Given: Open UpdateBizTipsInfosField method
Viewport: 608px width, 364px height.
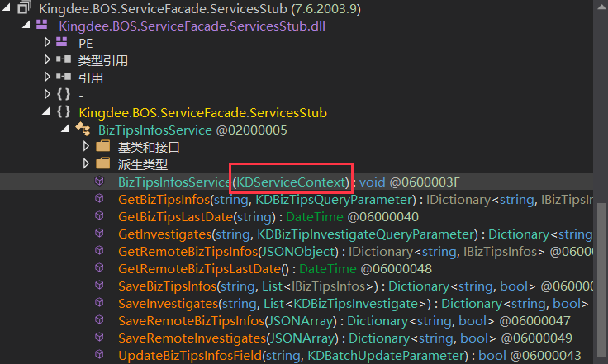Looking at the screenshot, I should point(349,356).
